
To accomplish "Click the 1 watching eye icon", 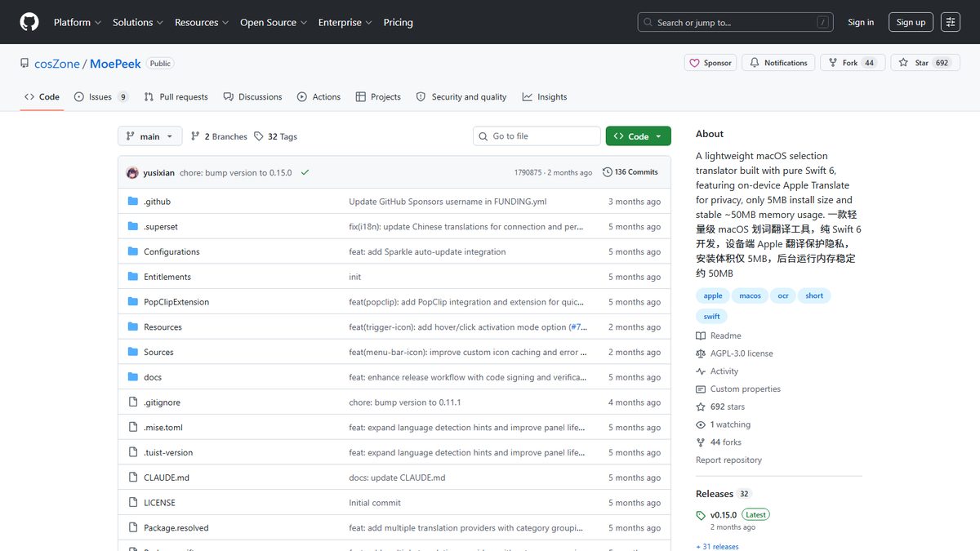I will pos(701,424).
